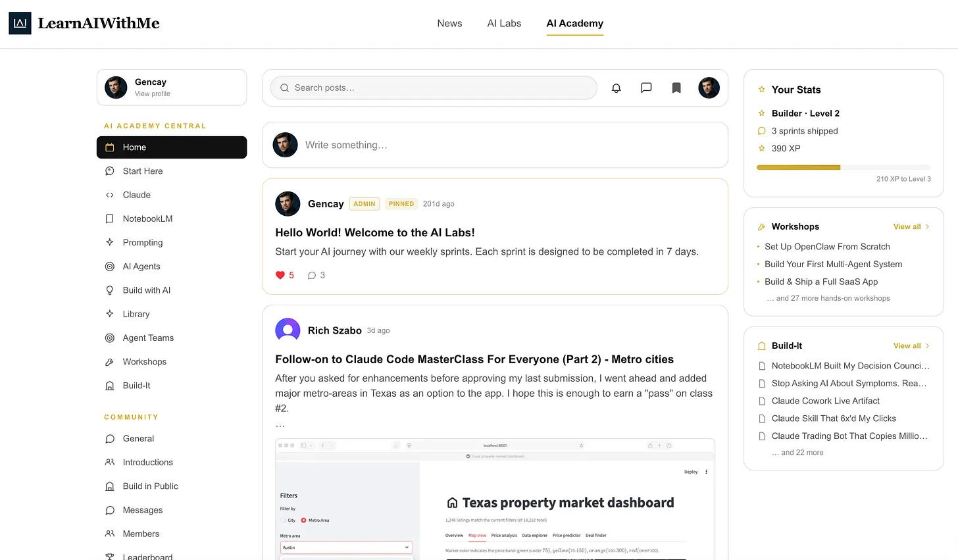
Task: Like the Hello World post heart
Action: 280,275
